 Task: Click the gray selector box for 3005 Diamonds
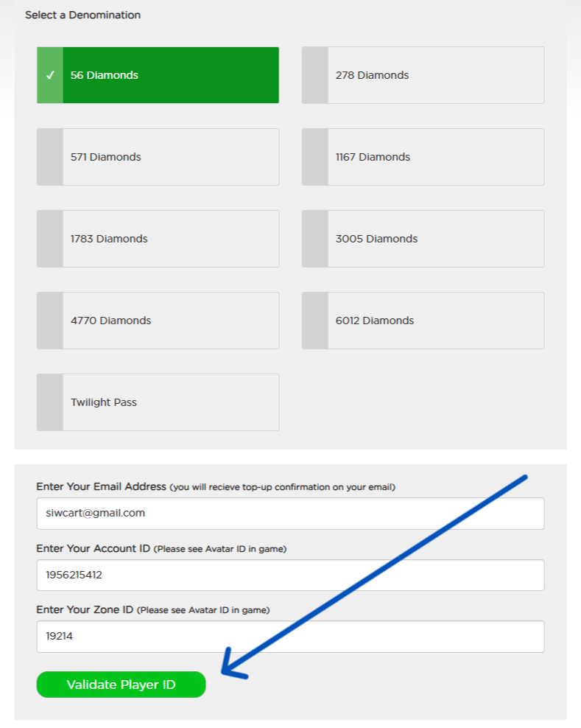(x=315, y=239)
